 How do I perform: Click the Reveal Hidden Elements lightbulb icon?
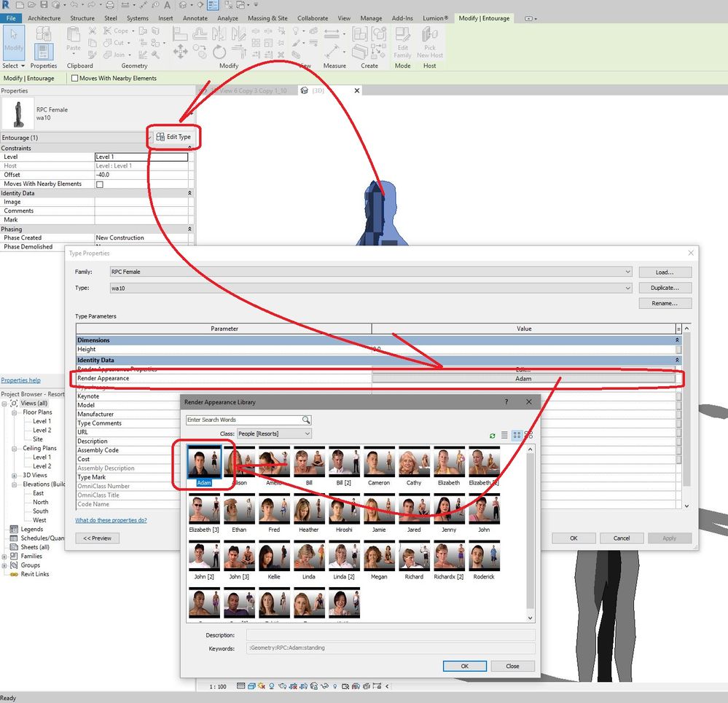pyautogui.click(x=334, y=686)
